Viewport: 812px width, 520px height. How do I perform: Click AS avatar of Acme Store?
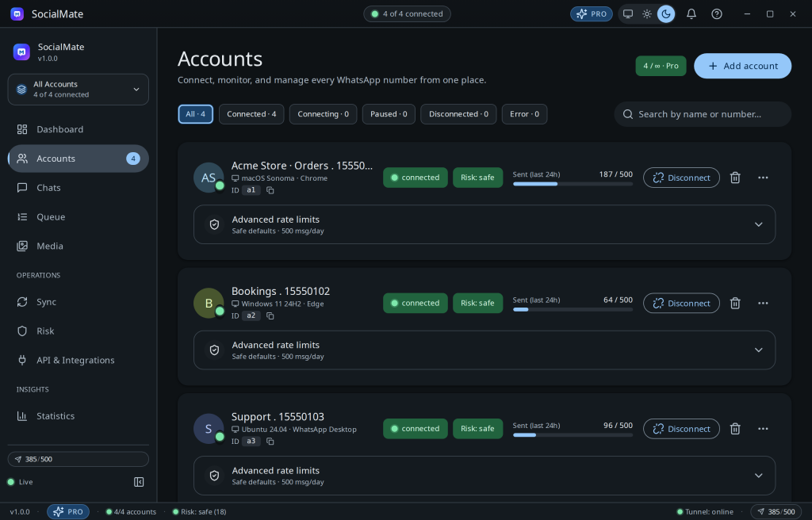pos(209,178)
